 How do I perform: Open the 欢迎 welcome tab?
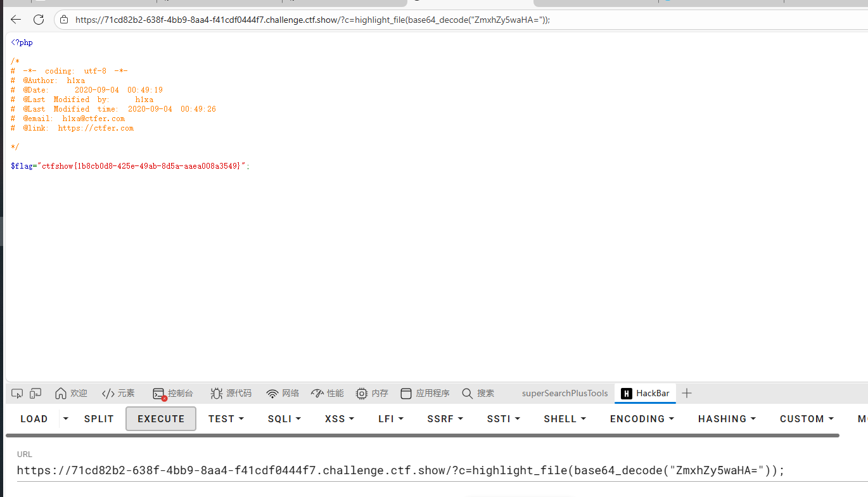[71, 394]
